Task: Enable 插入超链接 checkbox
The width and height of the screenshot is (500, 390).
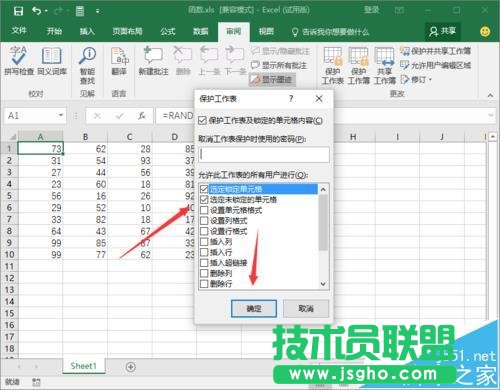Action: [204, 263]
